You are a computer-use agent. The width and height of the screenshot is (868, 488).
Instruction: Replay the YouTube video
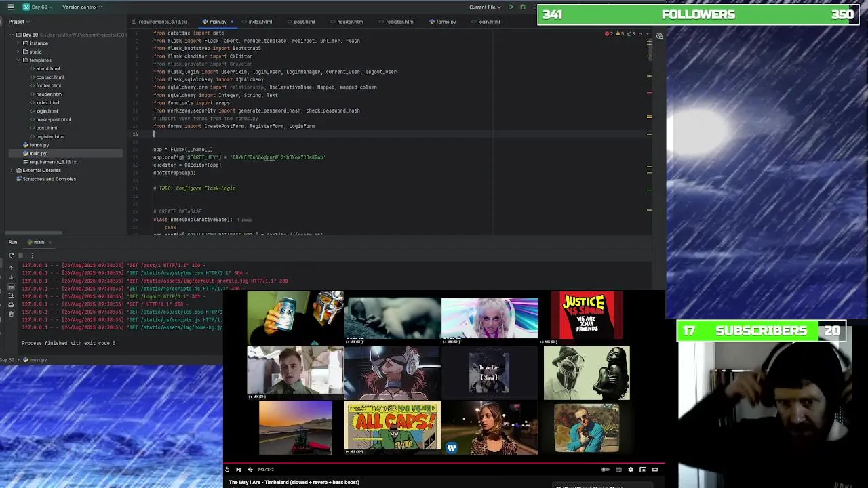point(227,470)
